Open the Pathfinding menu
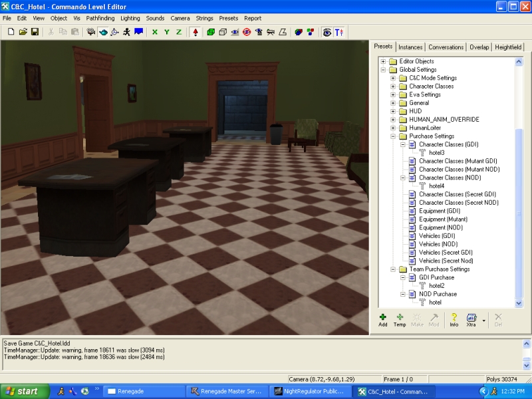This screenshot has height=399, width=532. click(100, 18)
